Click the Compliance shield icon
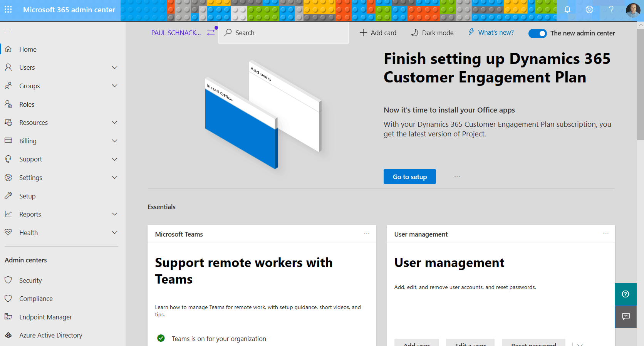The width and height of the screenshot is (644, 346). coord(8,298)
